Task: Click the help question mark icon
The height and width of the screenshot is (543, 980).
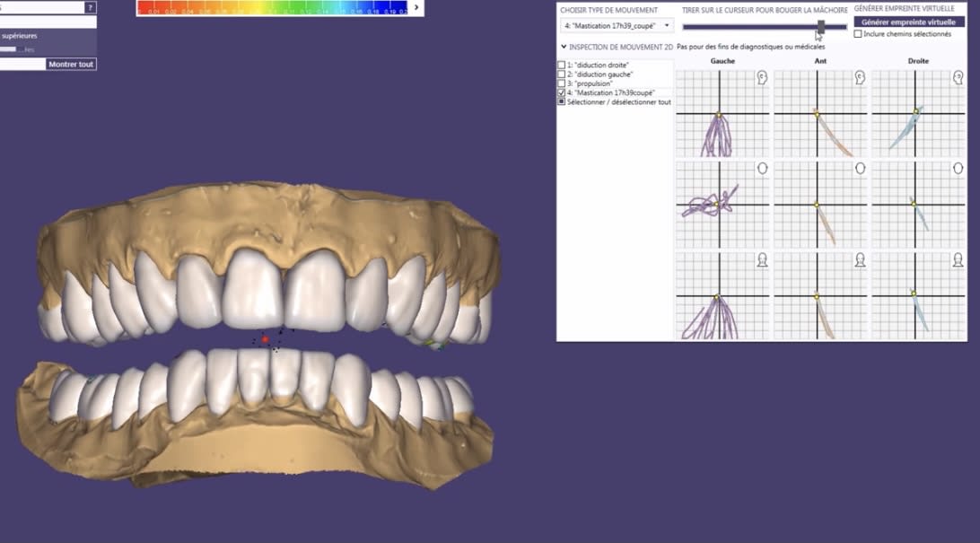Action: 90,7
